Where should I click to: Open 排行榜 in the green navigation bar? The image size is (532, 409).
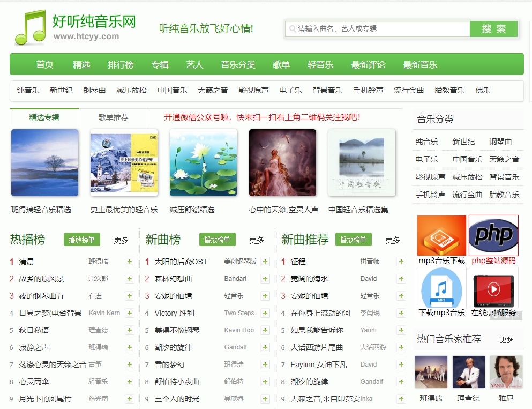tap(121, 64)
